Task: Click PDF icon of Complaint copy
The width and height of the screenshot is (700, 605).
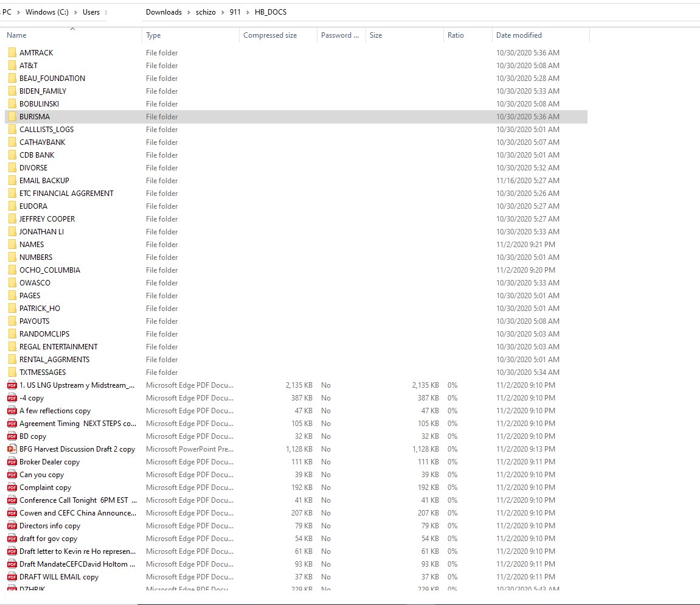Action: (12, 488)
